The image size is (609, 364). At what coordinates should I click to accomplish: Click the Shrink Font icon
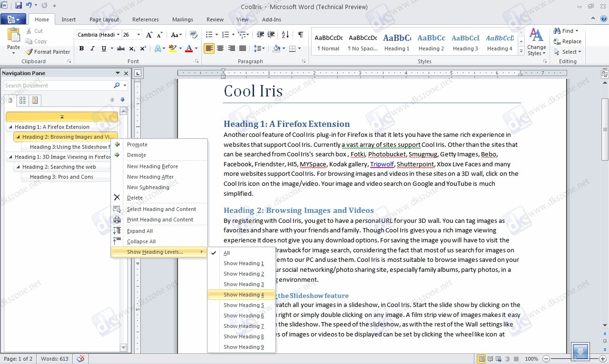(x=159, y=35)
